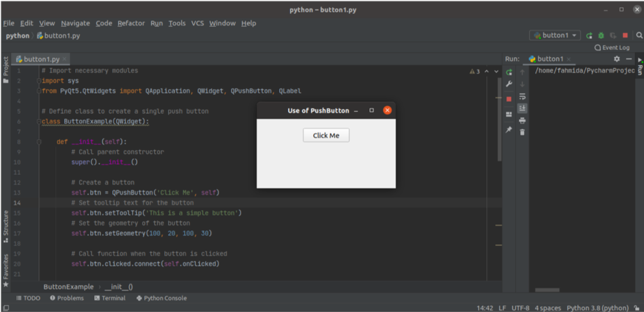Toggle soft-wrap in the Run console
644x312 pixels.
pyautogui.click(x=522, y=96)
